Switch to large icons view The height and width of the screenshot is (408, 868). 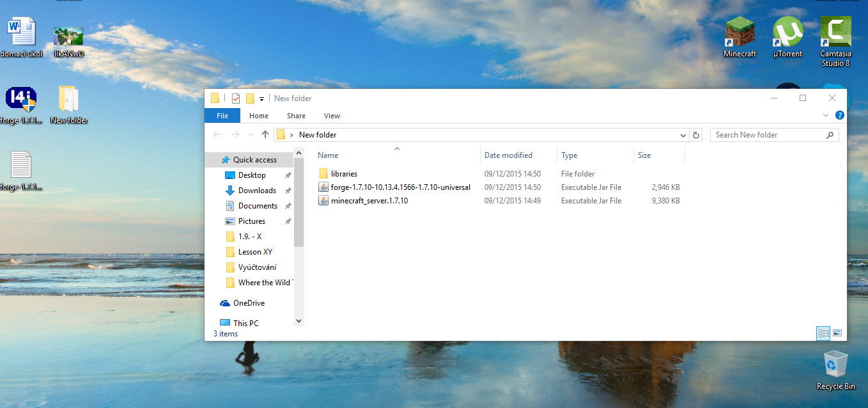click(837, 333)
